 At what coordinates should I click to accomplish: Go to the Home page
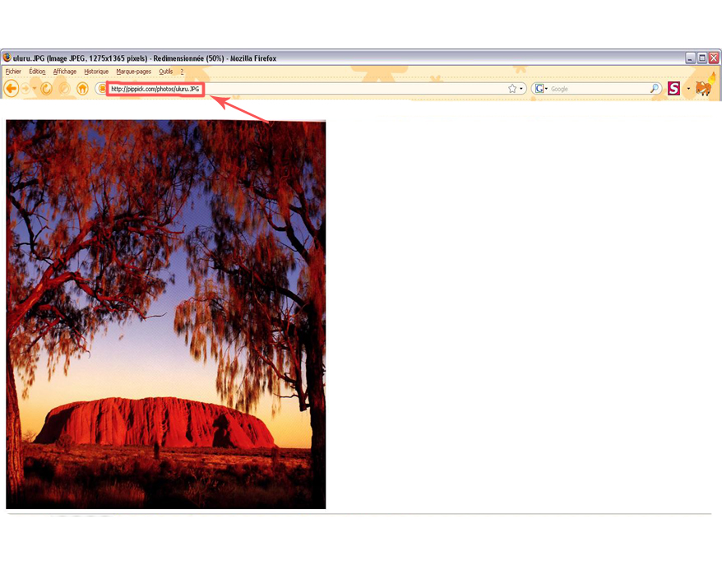coord(82,89)
